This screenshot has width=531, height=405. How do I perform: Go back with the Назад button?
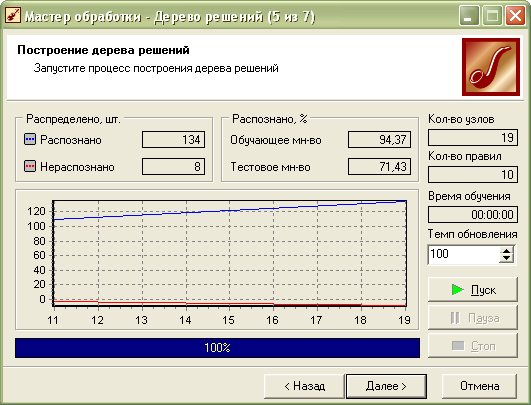click(x=304, y=386)
